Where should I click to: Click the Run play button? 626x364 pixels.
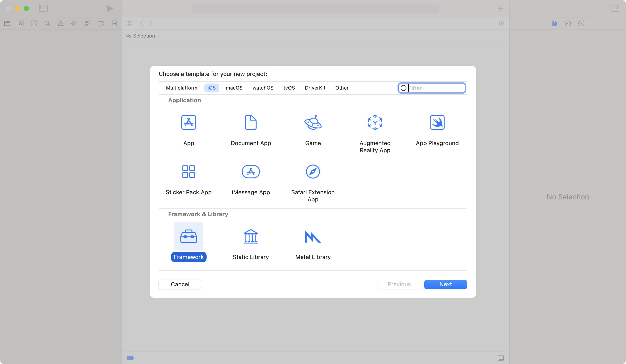110,8
